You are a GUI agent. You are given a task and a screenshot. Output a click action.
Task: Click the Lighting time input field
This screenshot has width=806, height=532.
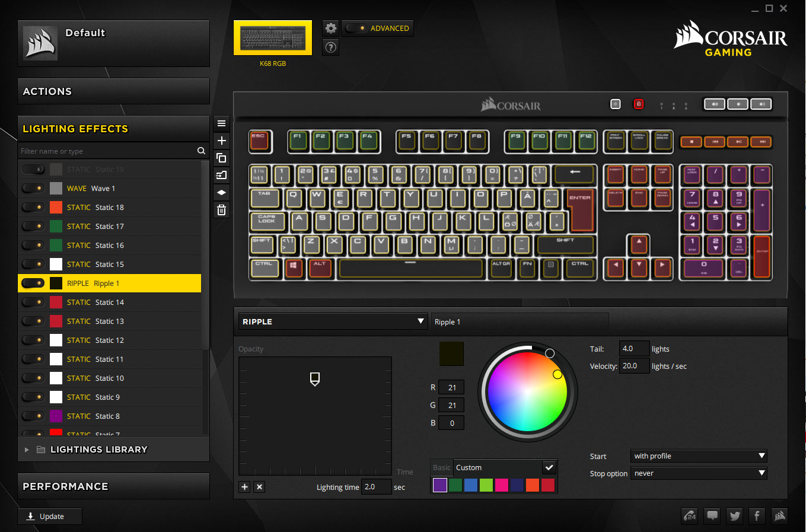click(x=376, y=487)
